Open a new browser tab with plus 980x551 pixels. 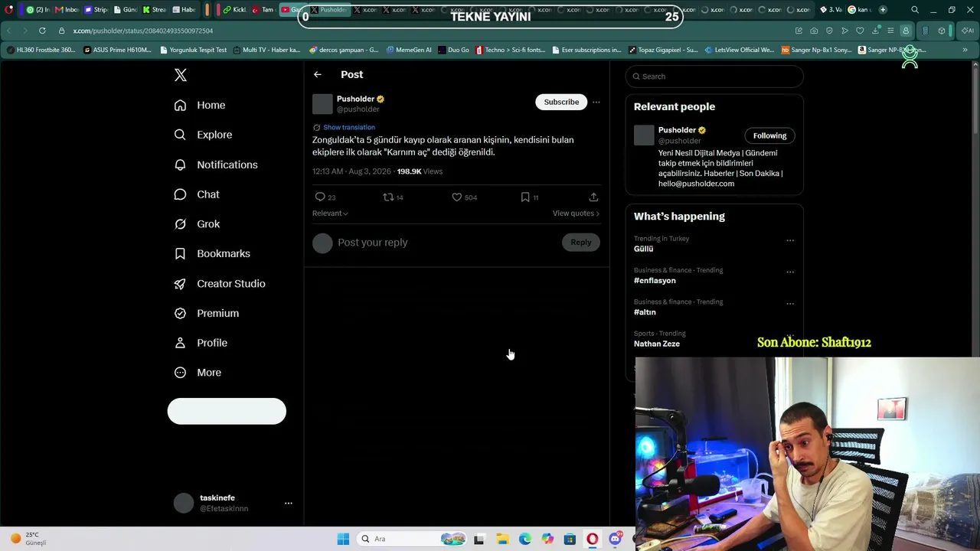883,10
